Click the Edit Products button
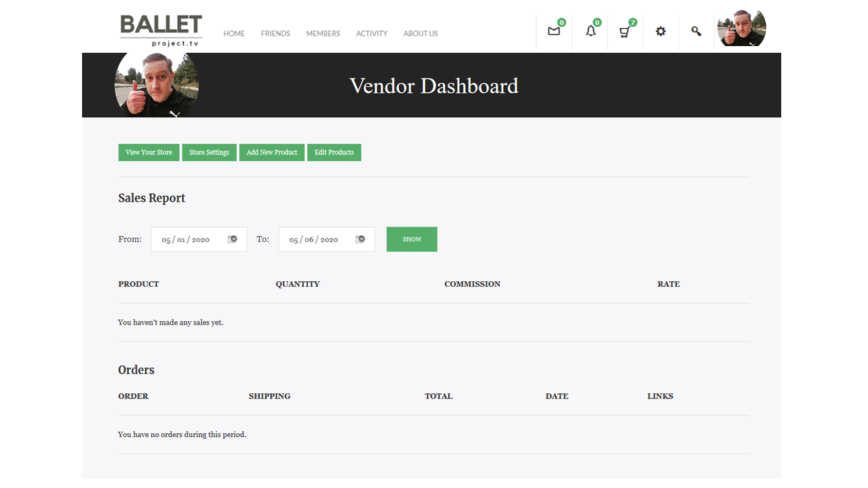868x488 pixels. coord(334,152)
